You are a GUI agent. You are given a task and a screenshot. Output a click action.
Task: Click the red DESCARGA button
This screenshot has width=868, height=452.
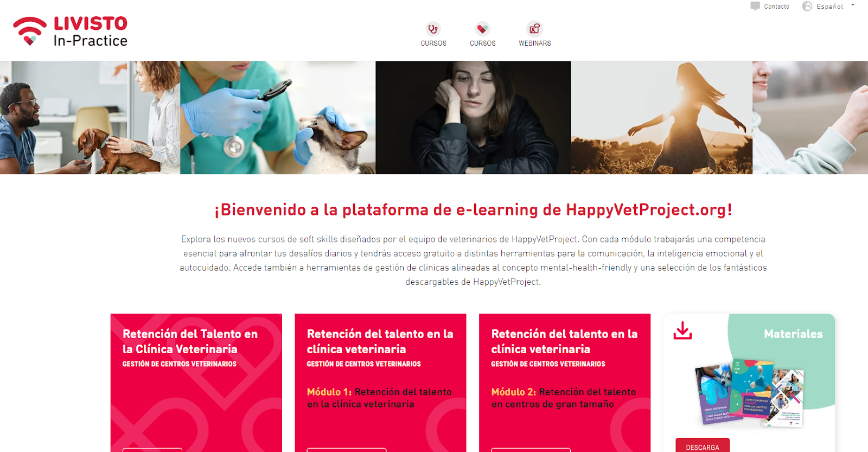703,445
